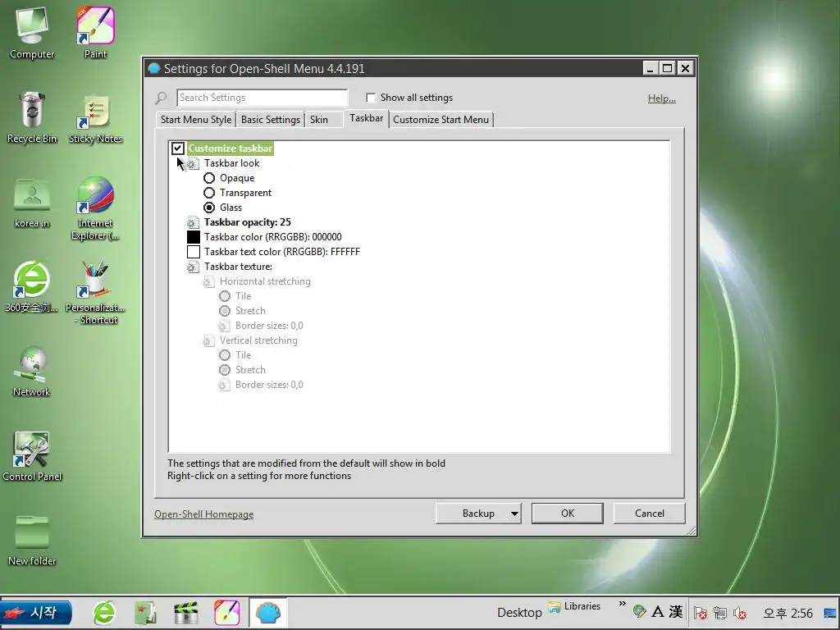This screenshot has width=840, height=630.
Task: Select the korea .n user folder icon
Action: coord(32,203)
